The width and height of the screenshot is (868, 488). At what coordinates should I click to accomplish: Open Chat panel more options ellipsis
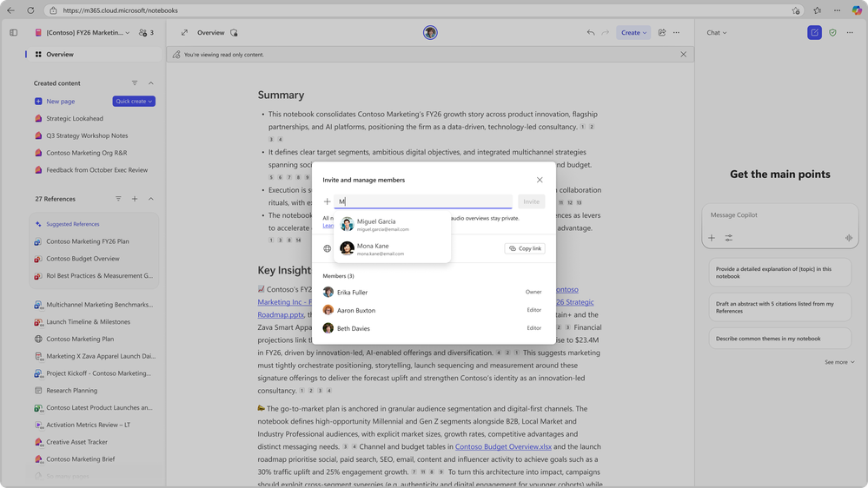click(x=850, y=33)
